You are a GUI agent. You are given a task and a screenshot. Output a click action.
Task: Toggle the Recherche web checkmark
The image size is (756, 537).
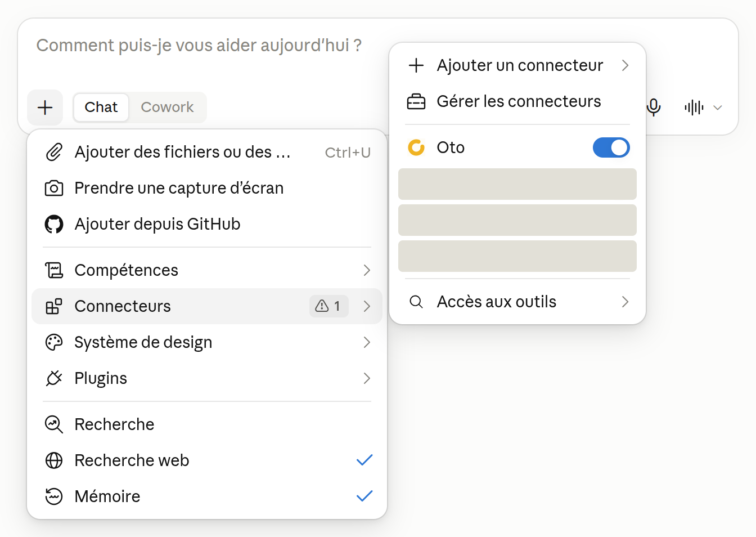pyautogui.click(x=364, y=460)
